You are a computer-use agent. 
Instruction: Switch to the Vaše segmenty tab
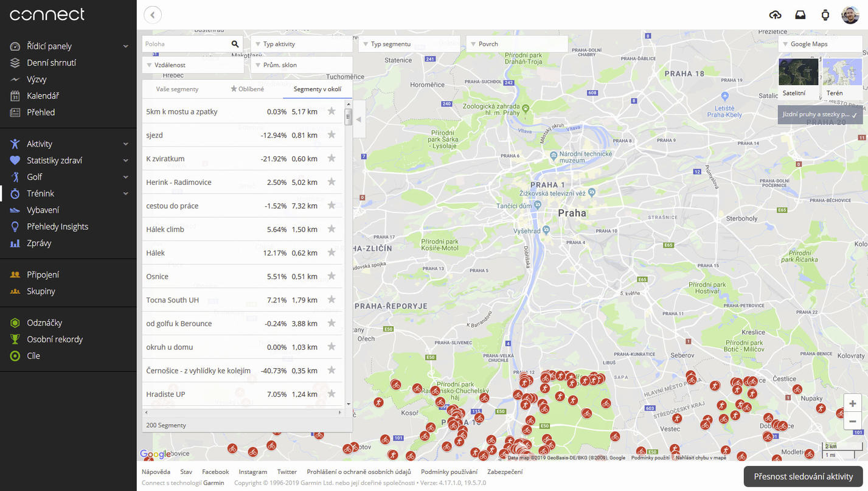(177, 89)
